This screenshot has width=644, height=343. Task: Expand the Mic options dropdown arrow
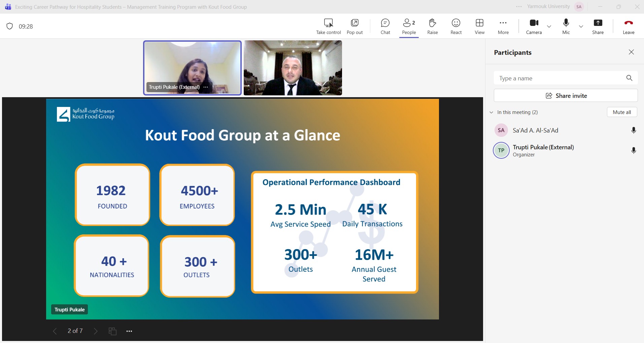click(581, 26)
